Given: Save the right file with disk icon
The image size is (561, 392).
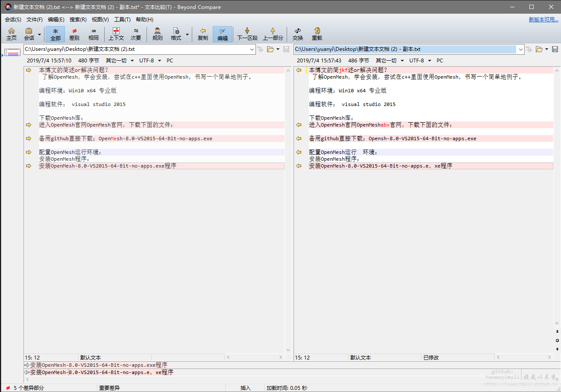Looking at the screenshot, I should pos(555,49).
